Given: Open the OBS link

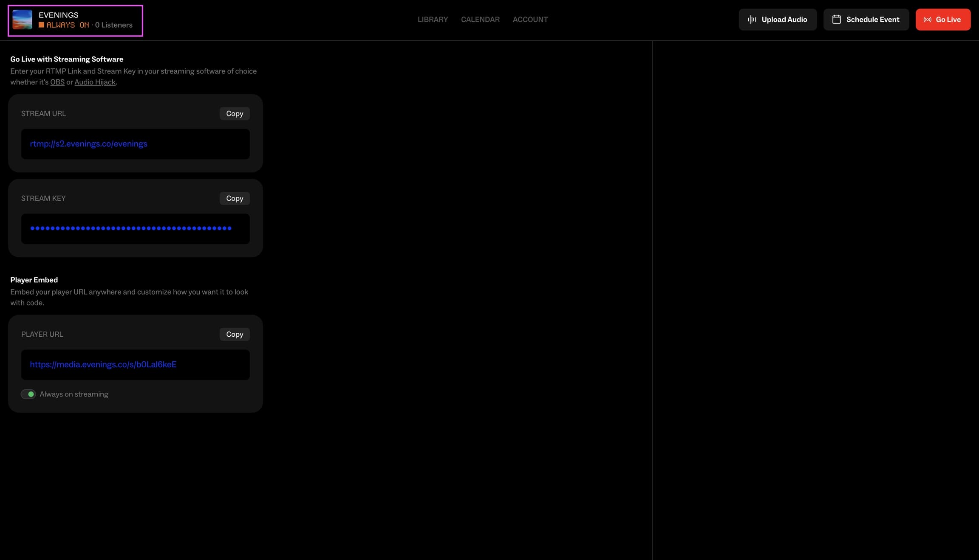Looking at the screenshot, I should coord(57,82).
